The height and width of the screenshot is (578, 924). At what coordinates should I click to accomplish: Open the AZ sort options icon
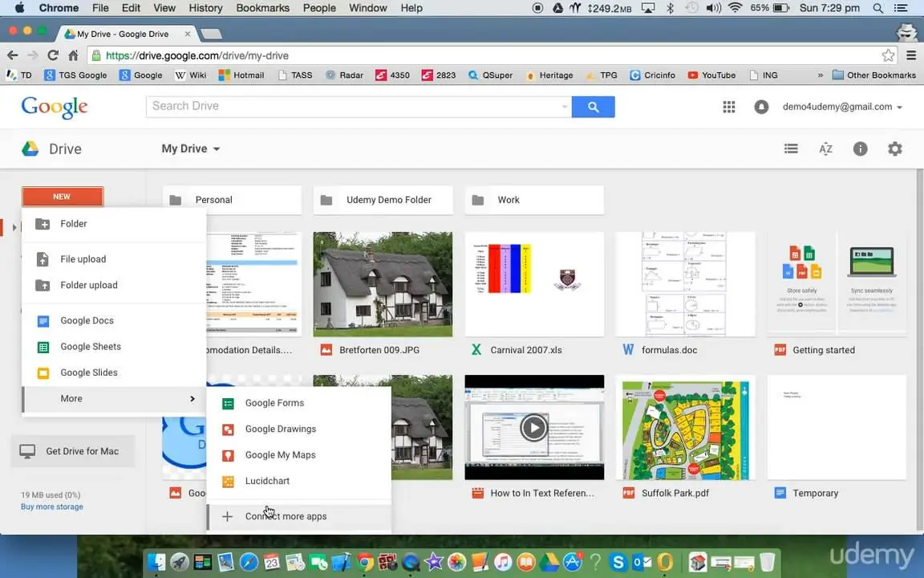[x=825, y=149]
